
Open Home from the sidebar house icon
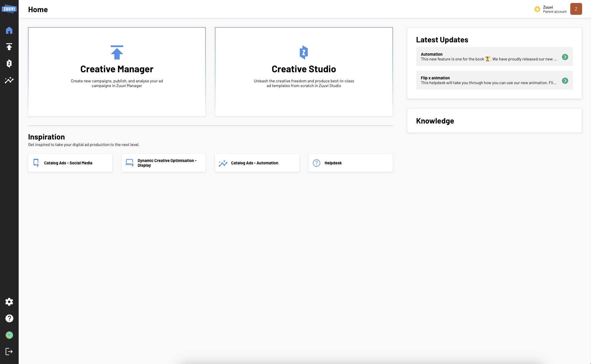9,30
